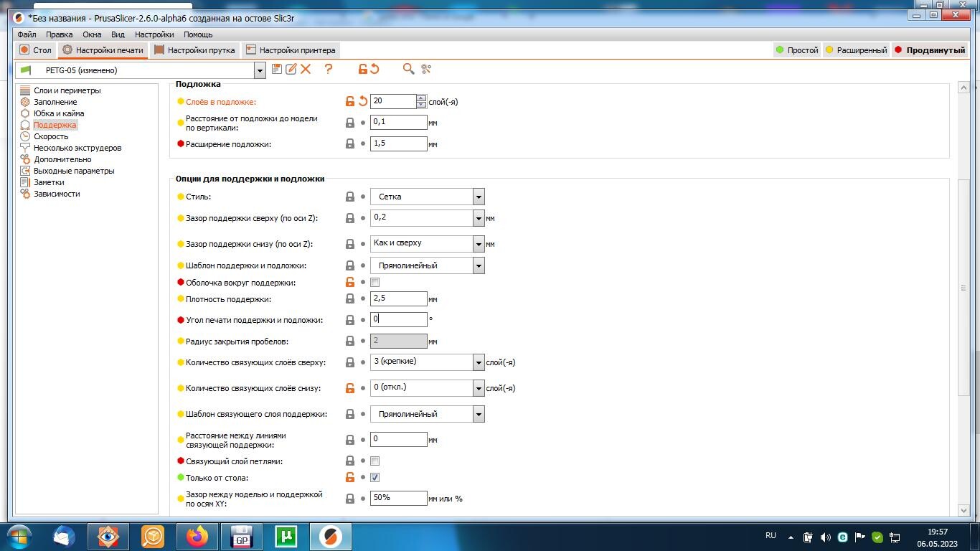Image resolution: width=980 pixels, height=551 pixels.
Task: Toggle the Связующий слой петлями checkbox
Action: pos(374,461)
